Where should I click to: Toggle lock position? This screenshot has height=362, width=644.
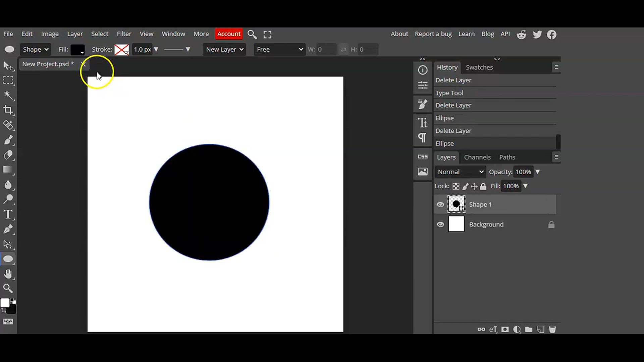tap(474, 186)
